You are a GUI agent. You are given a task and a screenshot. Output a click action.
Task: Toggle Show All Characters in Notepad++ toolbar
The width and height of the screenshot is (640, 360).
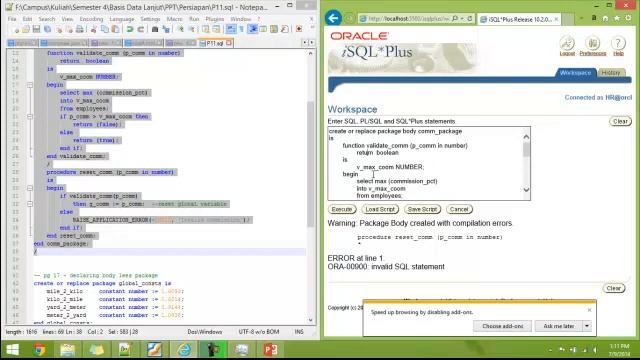point(242,29)
